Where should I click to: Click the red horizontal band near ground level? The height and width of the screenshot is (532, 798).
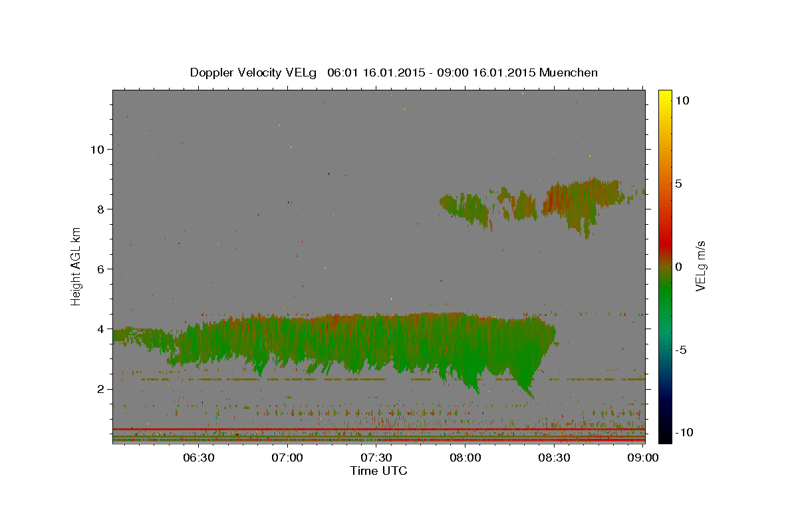click(378, 430)
